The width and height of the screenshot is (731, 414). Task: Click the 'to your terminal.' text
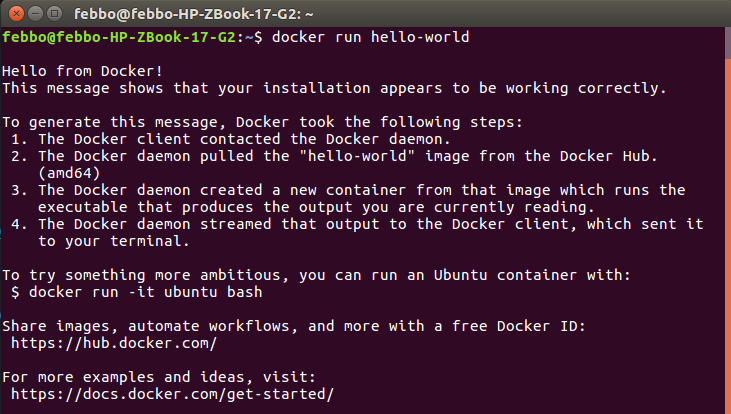click(x=114, y=241)
